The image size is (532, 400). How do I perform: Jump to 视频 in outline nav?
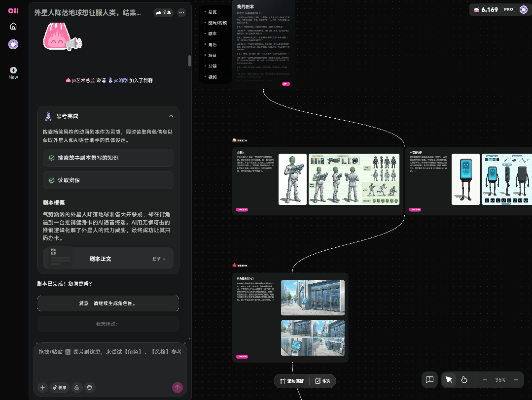tap(213, 77)
